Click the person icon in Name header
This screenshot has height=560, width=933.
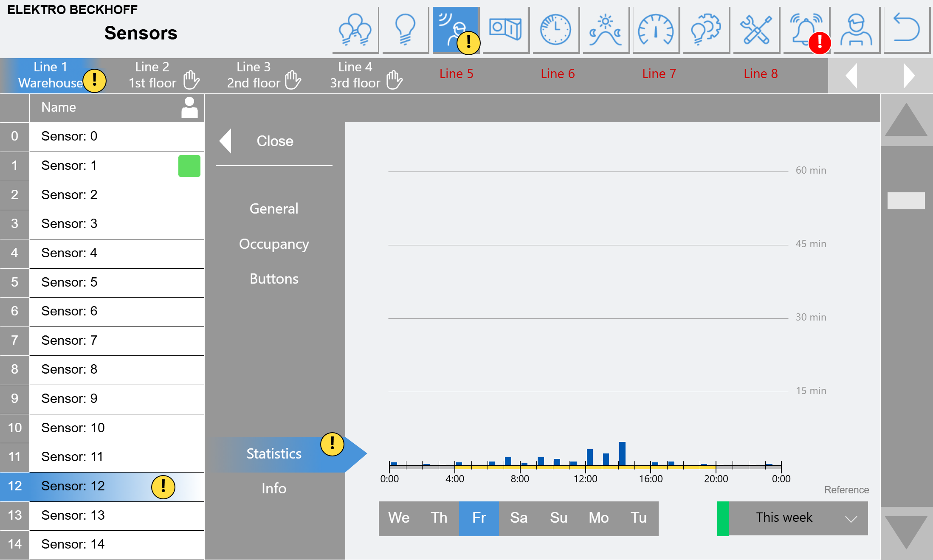[189, 107]
